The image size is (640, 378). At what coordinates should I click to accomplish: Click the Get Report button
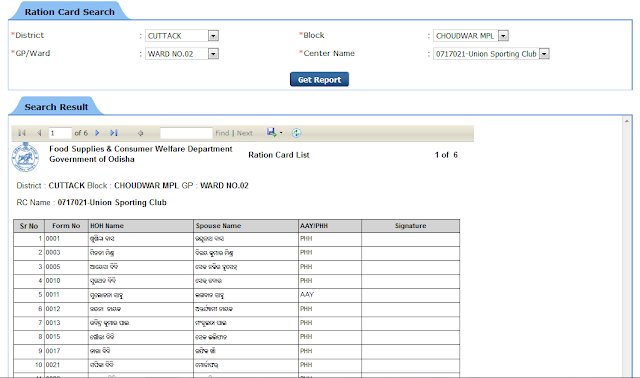(319, 80)
